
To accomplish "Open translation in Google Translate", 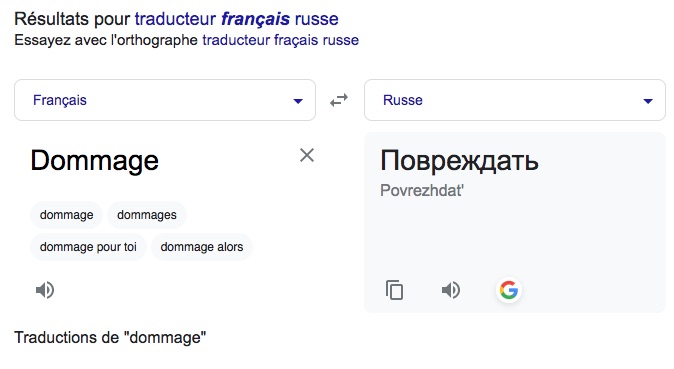I will click(509, 290).
